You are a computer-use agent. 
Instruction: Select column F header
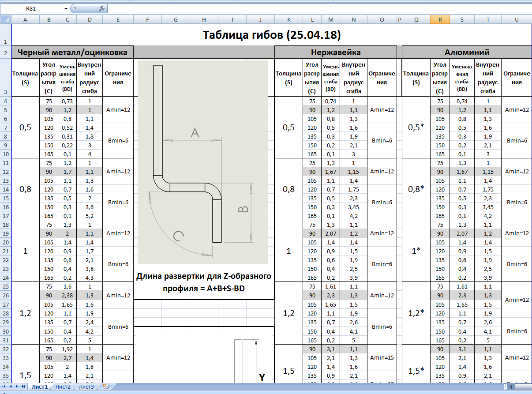(x=147, y=19)
